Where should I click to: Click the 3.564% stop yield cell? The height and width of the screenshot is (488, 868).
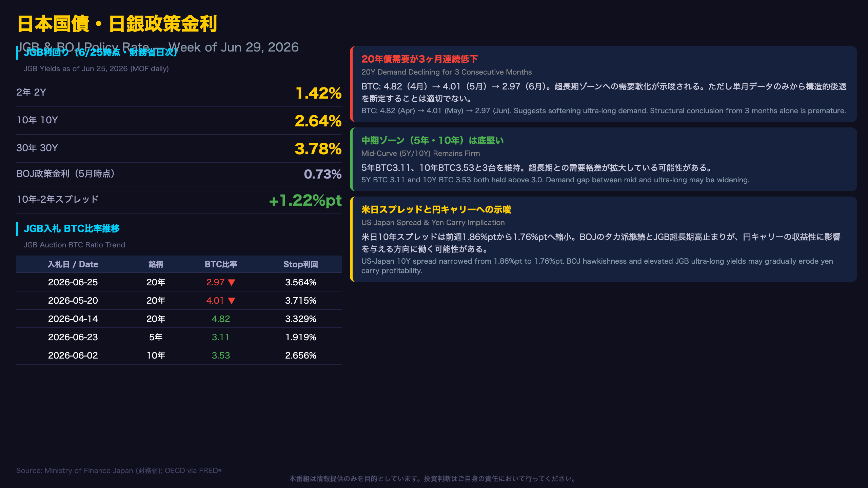301,282
